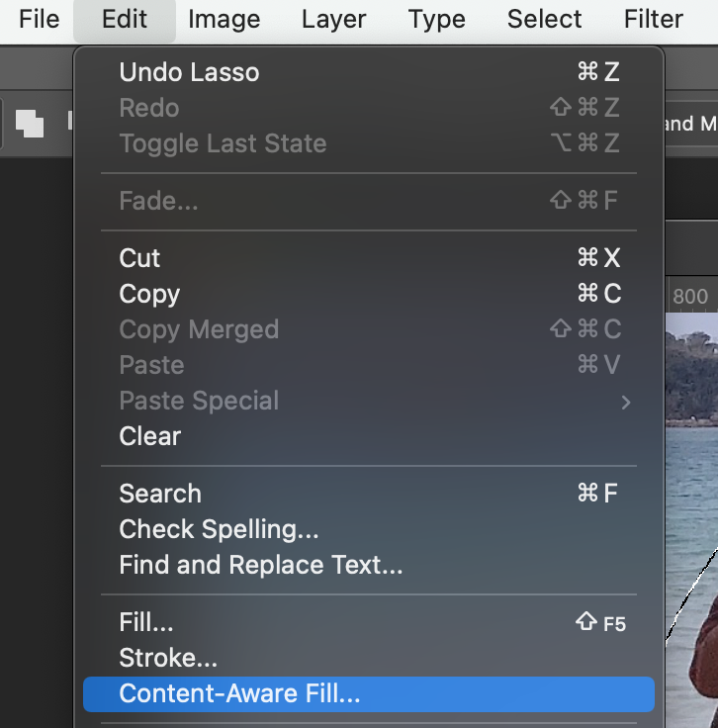718x728 pixels.
Task: Open the Layer menu
Action: tap(334, 19)
